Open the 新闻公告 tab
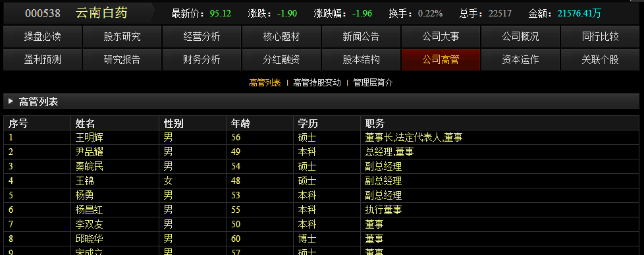 tap(361, 37)
